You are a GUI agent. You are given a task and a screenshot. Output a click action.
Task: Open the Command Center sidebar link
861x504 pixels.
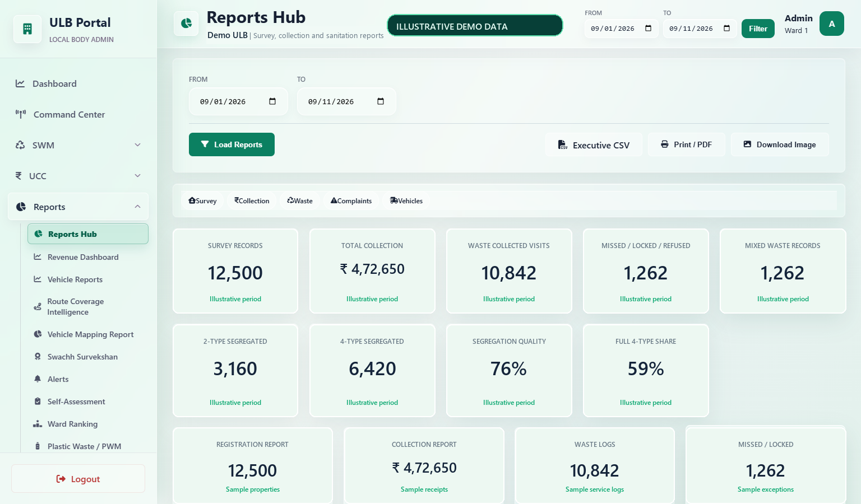point(78,114)
